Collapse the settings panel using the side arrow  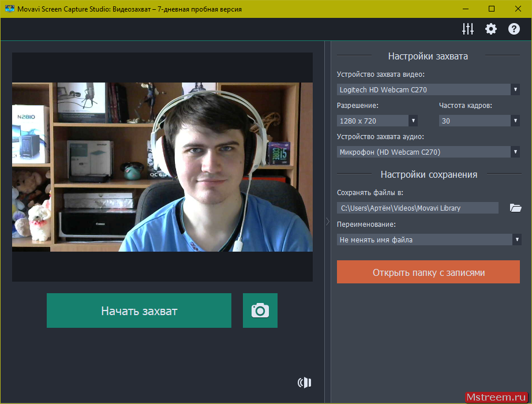328,222
